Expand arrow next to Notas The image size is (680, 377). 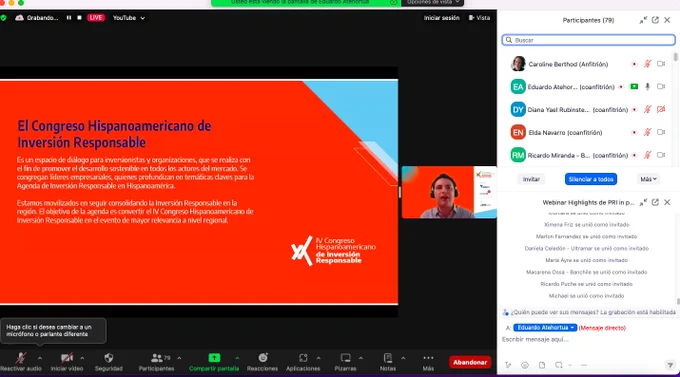[403, 358]
